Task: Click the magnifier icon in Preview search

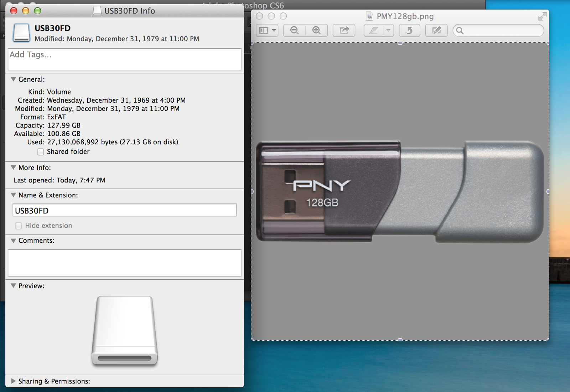Action: (460, 31)
